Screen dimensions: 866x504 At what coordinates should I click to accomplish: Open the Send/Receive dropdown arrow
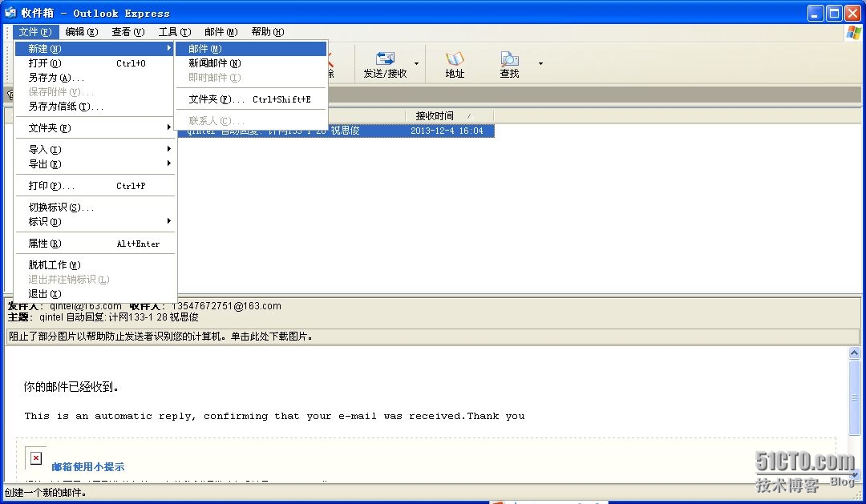click(x=416, y=63)
